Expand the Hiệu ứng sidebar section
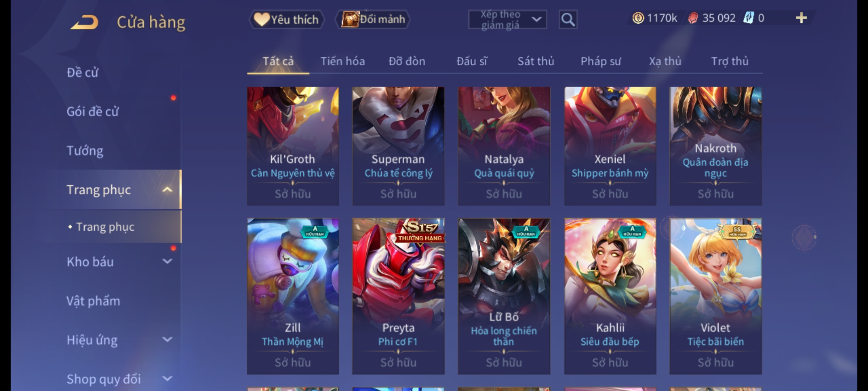This screenshot has height=391, width=868. (x=167, y=340)
